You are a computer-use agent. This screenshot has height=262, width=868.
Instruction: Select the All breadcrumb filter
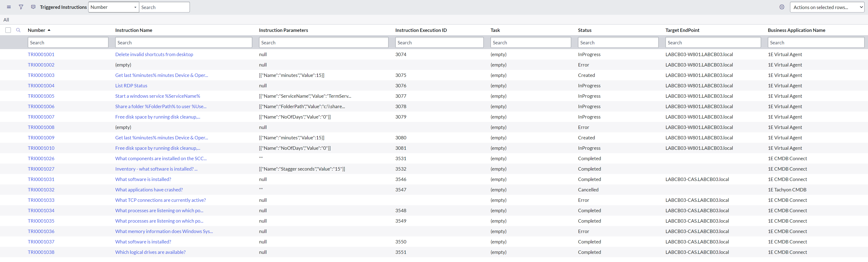tap(6, 20)
